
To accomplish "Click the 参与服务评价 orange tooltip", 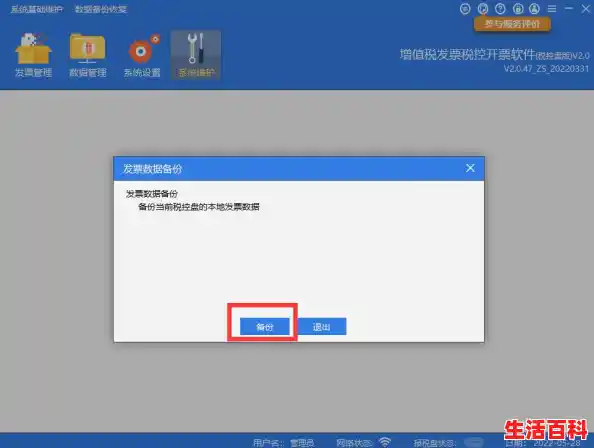I will coord(512,24).
